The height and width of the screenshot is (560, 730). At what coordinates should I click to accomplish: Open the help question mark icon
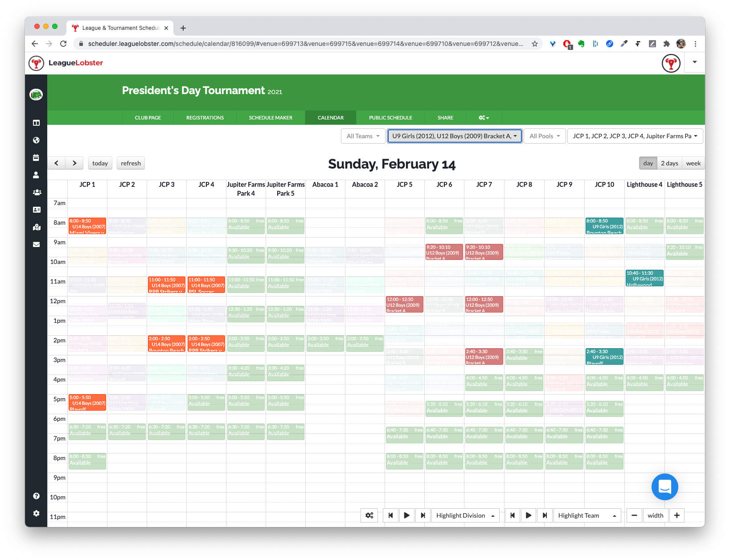pyautogui.click(x=36, y=496)
